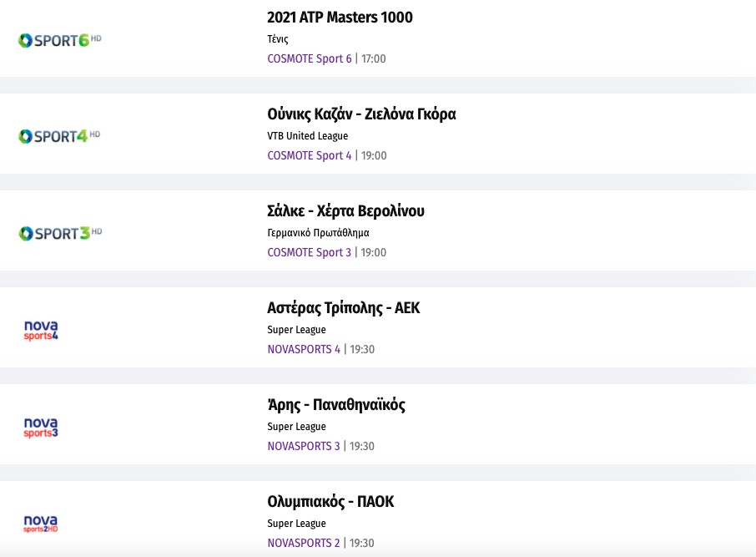
Task: Click the NOVASPORTS 4 channel link
Action: [304, 349]
